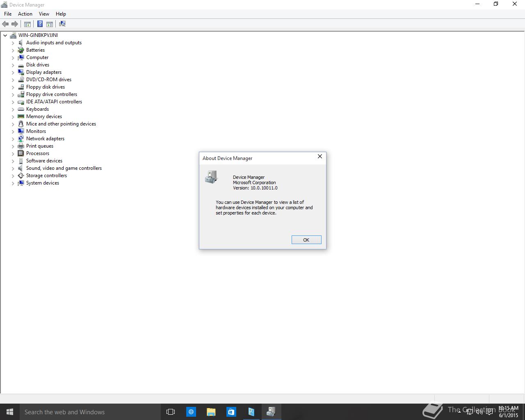Collapse the WIN-GINBKPVJJNI root node
Screen dimensions: 525x420
pos(5,35)
